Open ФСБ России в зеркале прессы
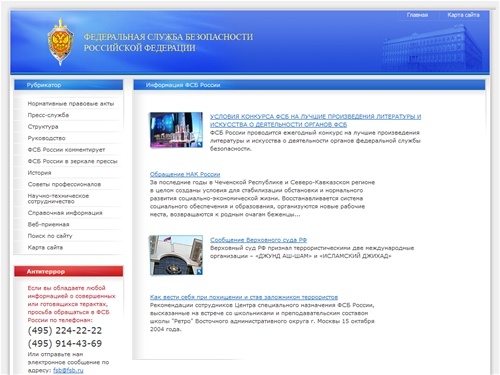This screenshot has height=375, width=500. point(72,161)
